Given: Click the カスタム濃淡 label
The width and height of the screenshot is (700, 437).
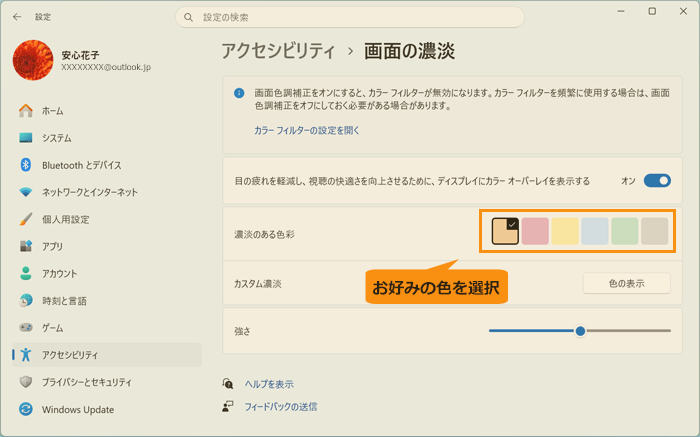Looking at the screenshot, I should click(258, 284).
